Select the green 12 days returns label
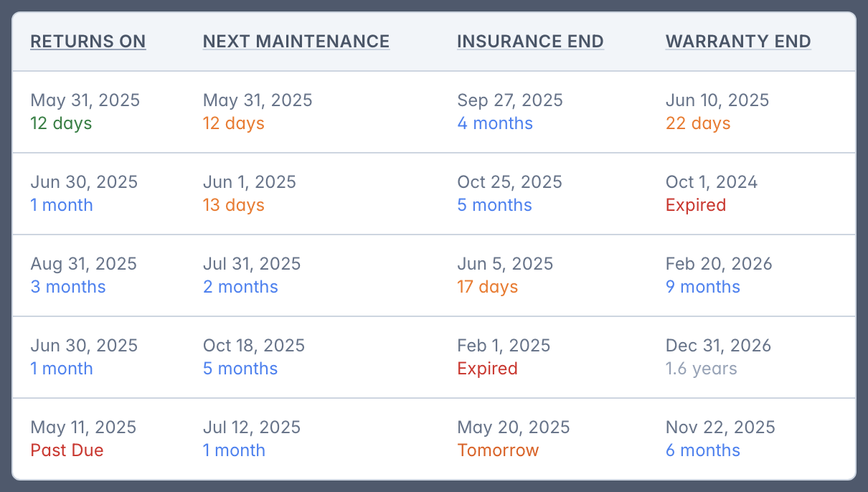This screenshot has width=868, height=492. tap(61, 123)
